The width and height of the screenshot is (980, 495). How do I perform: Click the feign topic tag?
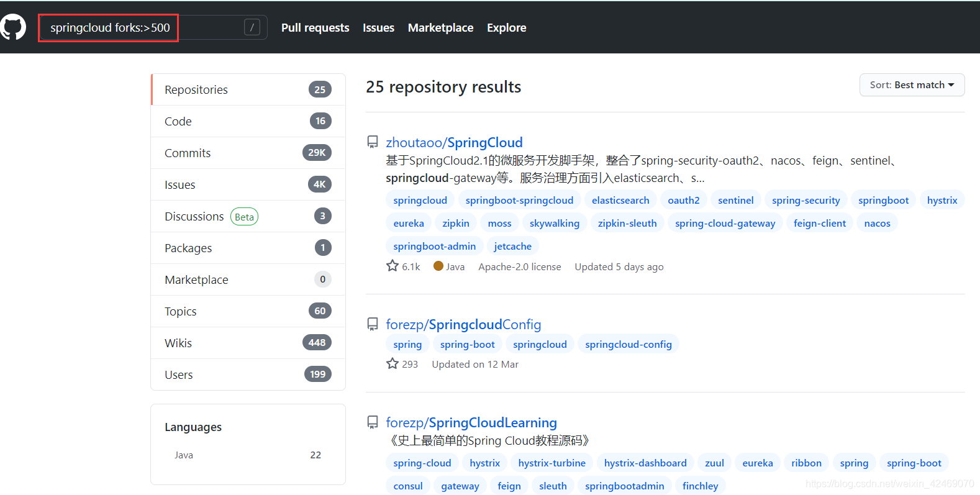click(509, 486)
